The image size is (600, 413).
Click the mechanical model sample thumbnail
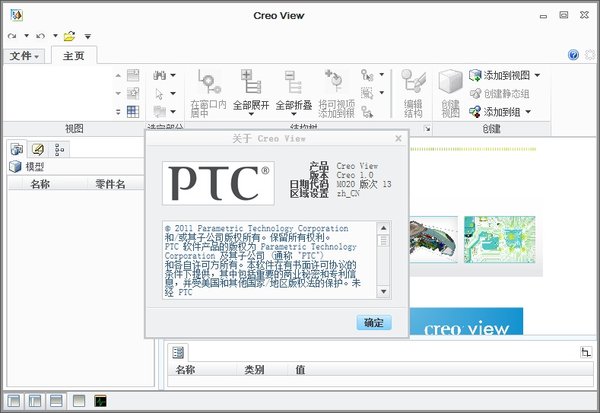pos(434,240)
